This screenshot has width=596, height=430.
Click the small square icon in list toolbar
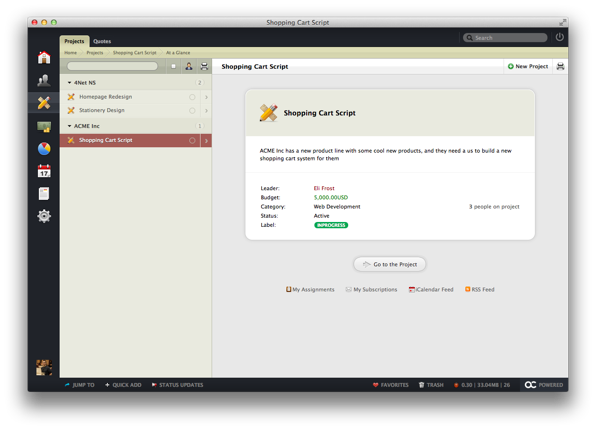click(173, 67)
